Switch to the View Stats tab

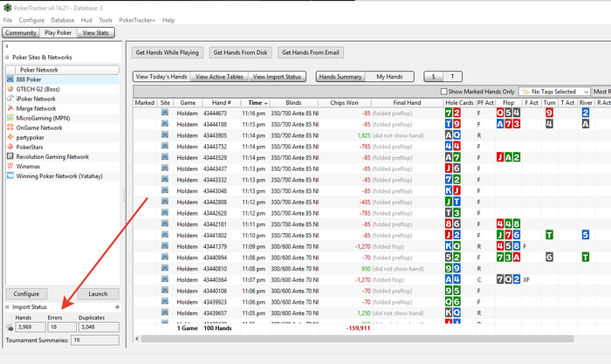[x=95, y=33]
